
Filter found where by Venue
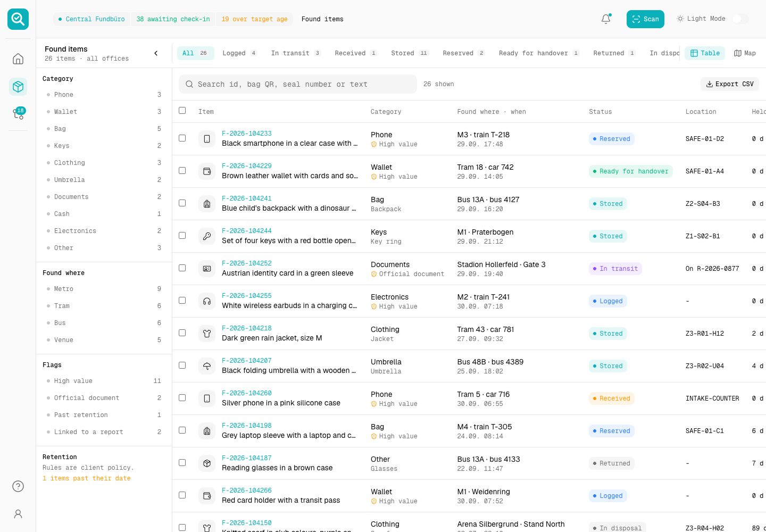coord(104,340)
